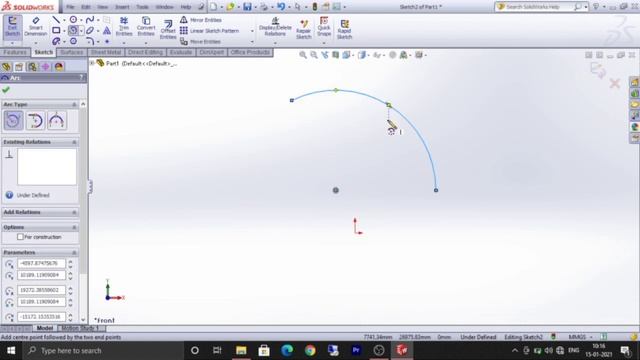
Task: Switch to the Evaluate tab
Action: tap(181, 52)
